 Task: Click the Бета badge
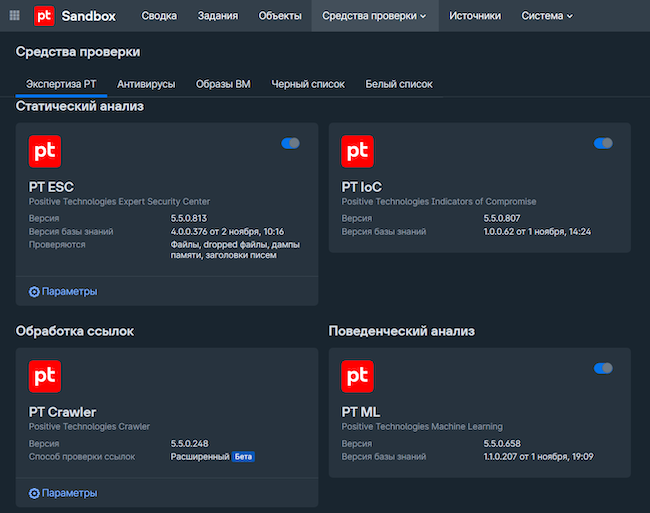tap(244, 457)
